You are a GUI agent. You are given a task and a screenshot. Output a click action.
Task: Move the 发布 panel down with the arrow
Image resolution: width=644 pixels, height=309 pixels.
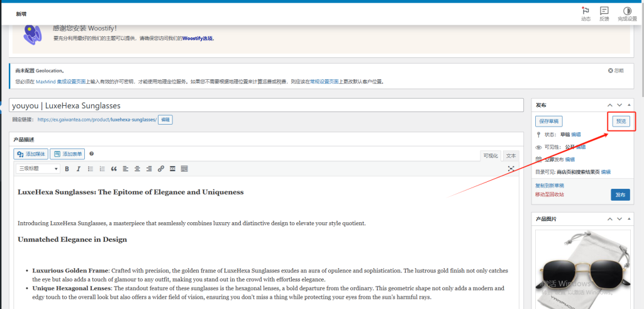pyautogui.click(x=619, y=104)
